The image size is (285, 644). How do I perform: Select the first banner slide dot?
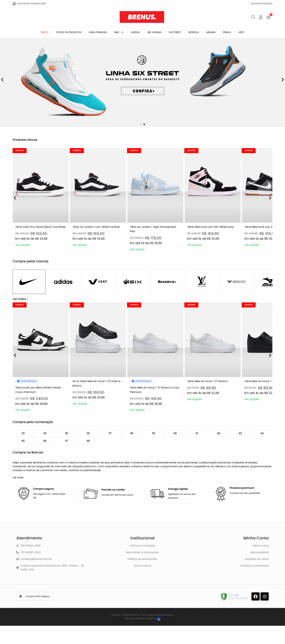141,124
